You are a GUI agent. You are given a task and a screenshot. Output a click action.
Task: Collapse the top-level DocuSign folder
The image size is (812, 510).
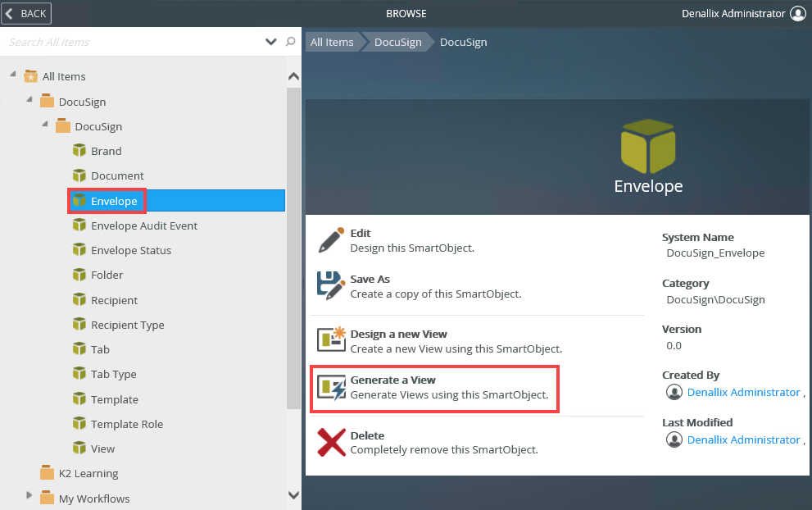coord(29,99)
